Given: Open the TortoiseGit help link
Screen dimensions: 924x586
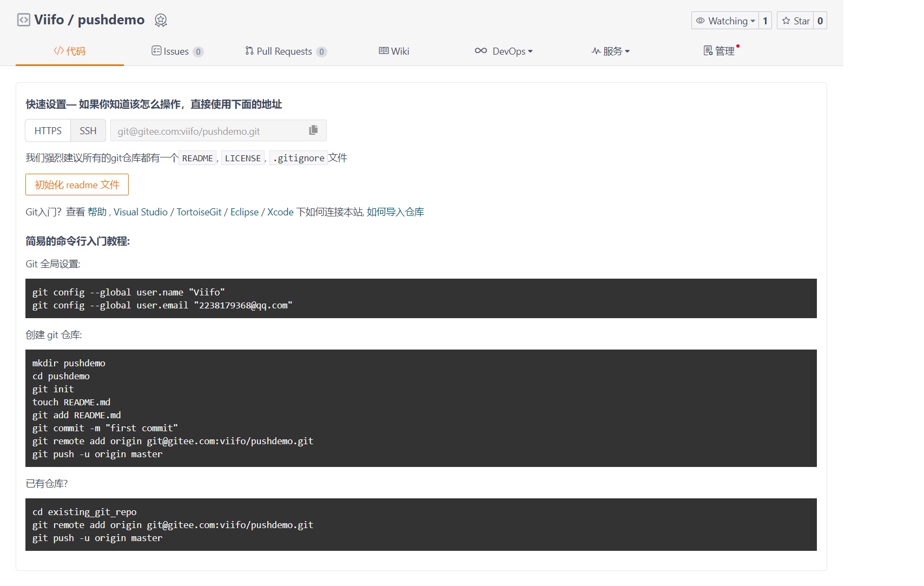Looking at the screenshot, I should click(x=199, y=212).
